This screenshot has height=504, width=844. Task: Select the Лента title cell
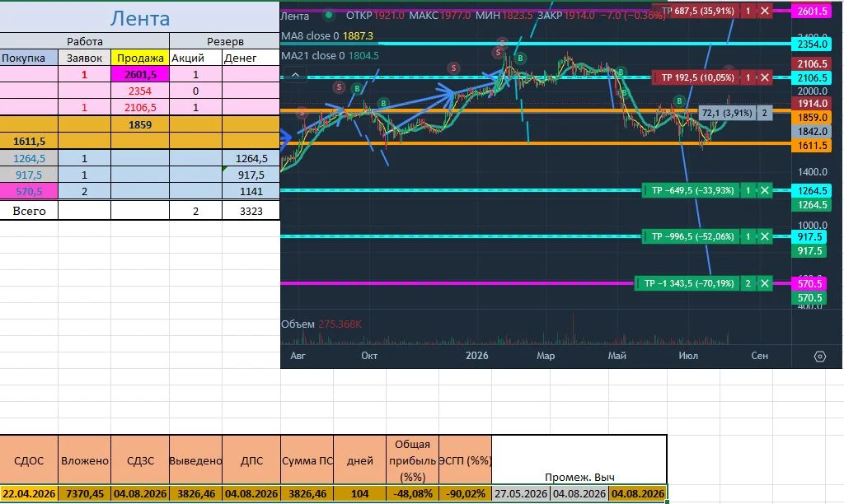(140, 18)
